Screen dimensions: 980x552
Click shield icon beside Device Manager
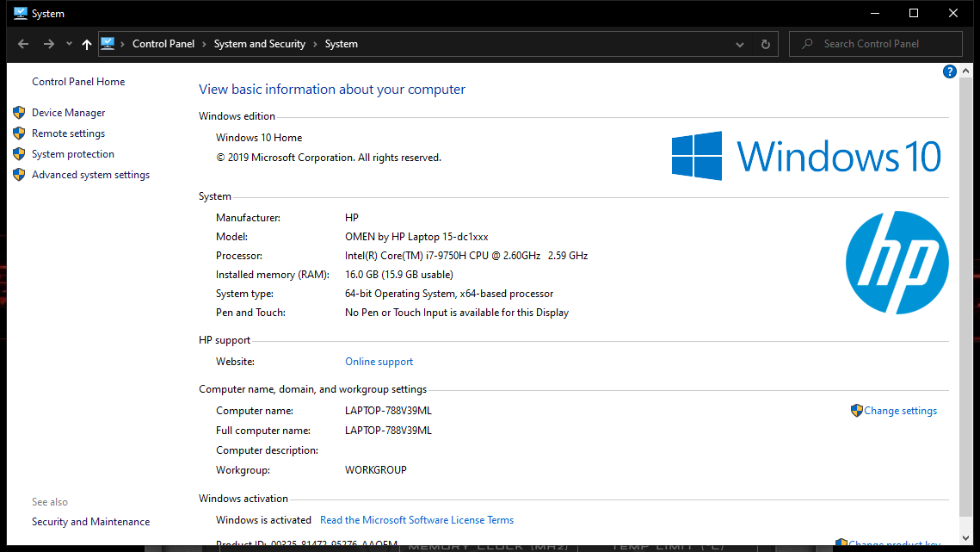[x=20, y=113]
